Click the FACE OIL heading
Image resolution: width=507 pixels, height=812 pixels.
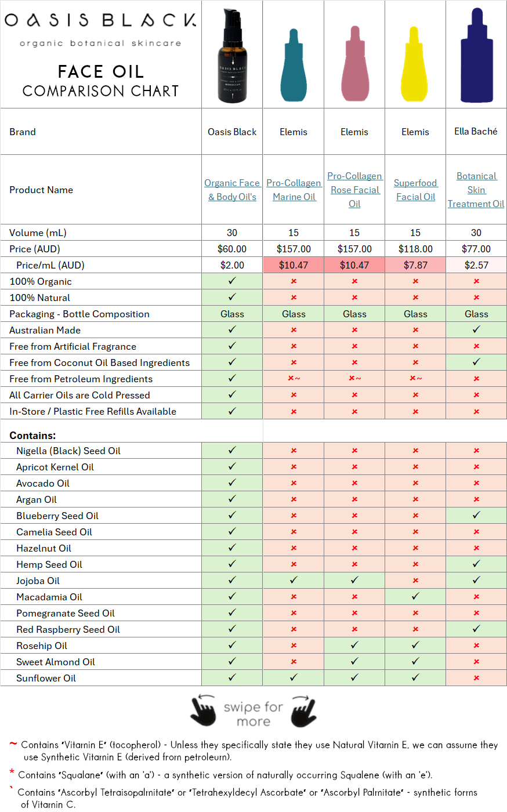tap(101, 71)
